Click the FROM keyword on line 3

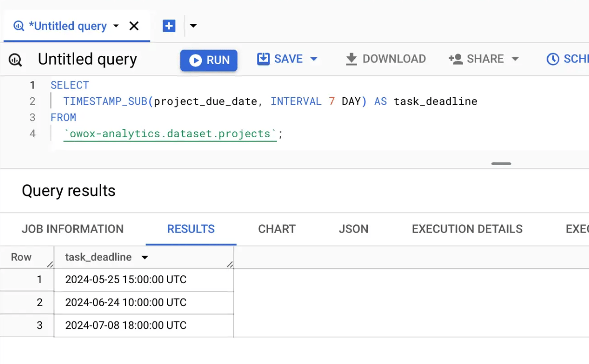click(x=63, y=117)
